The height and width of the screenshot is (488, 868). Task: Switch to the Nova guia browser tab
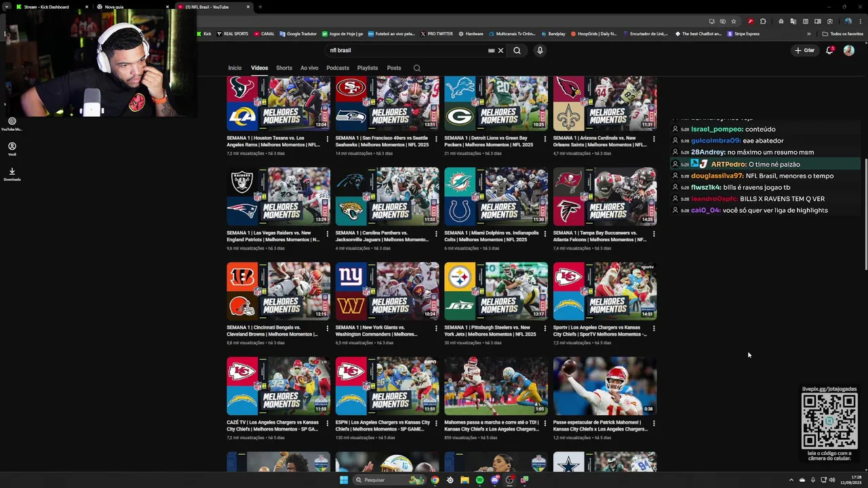133,7
